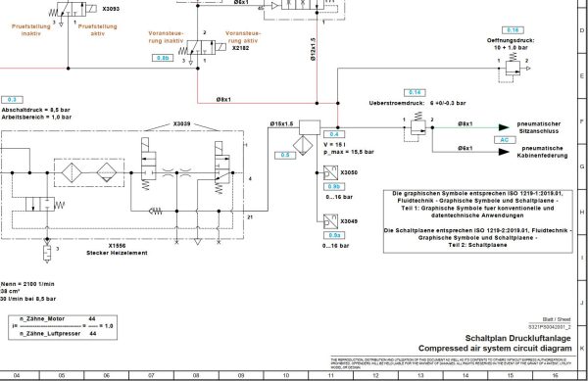
Task: Select the X2182 solenoid valve symbol
Action: pos(203,48)
